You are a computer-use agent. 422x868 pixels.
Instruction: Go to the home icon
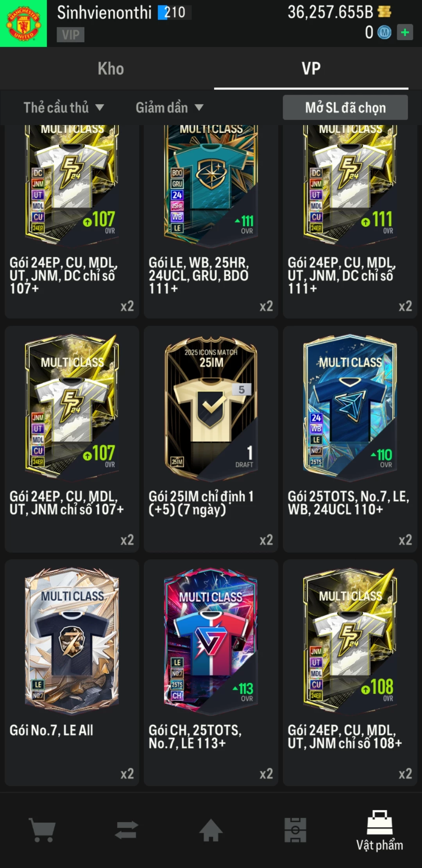(211, 830)
